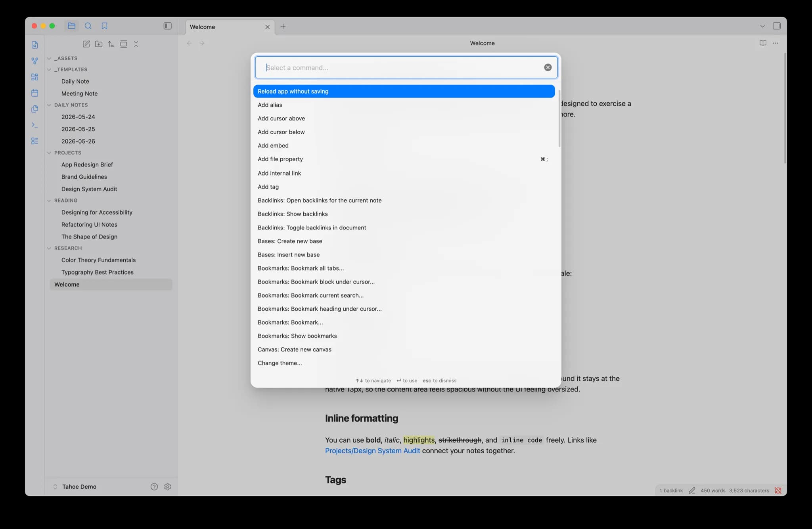This screenshot has height=529, width=812.
Task: Open a new tab with plus icon
Action: (283, 27)
